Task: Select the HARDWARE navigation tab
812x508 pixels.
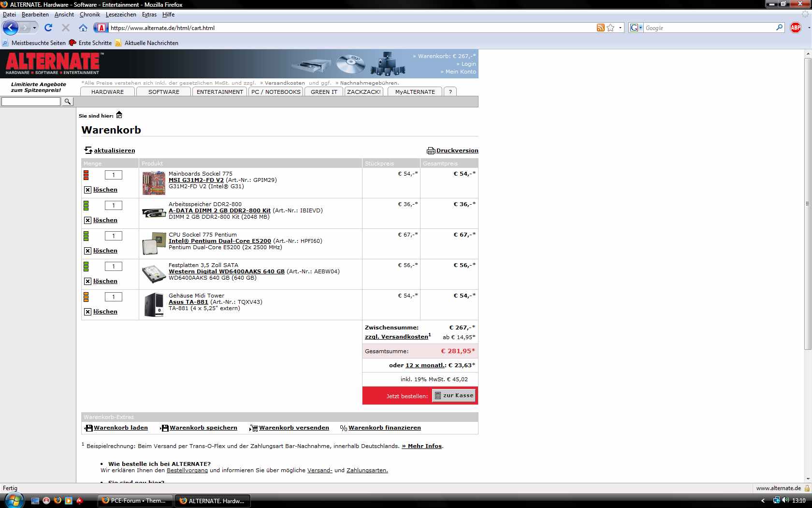Action: point(107,91)
